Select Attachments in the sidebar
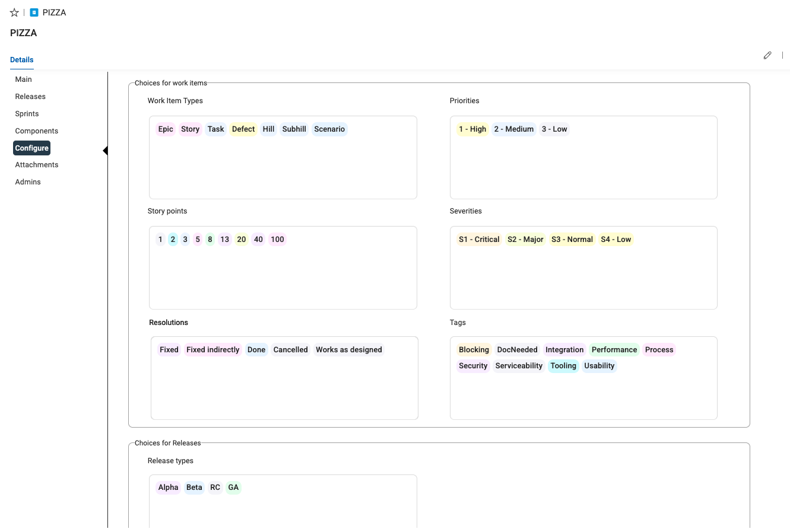Viewport: 790px width, 532px height. (37, 165)
